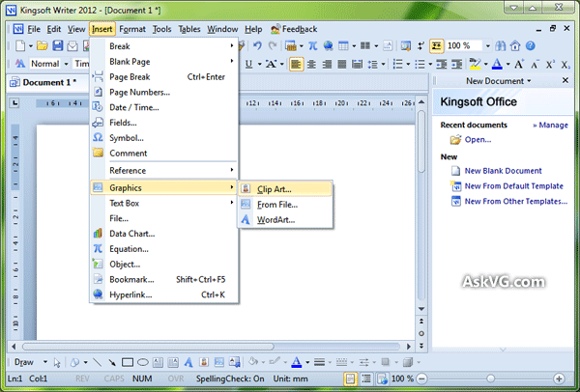This screenshot has height=392, width=580.
Task: Click the Home house icon
Action: click(515, 45)
